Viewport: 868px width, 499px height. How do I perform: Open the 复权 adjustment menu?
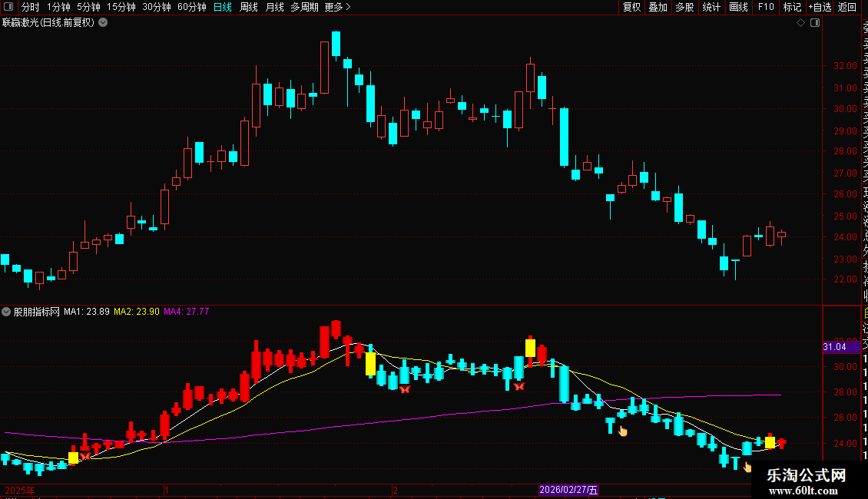click(x=631, y=7)
